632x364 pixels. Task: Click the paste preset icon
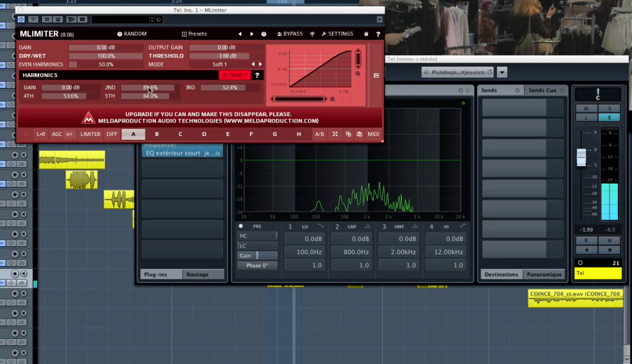coord(359,134)
